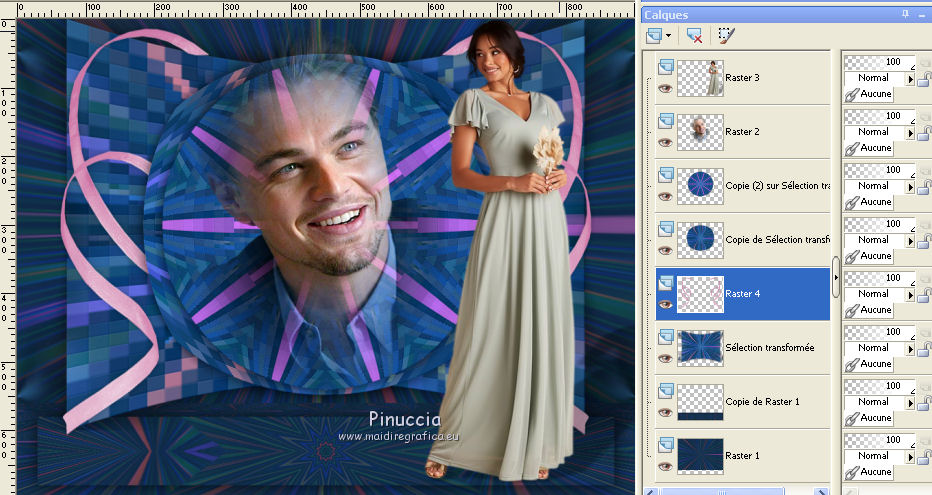This screenshot has height=495, width=932.
Task: Open blend mode arrow for Raster 2
Action: [x=910, y=133]
